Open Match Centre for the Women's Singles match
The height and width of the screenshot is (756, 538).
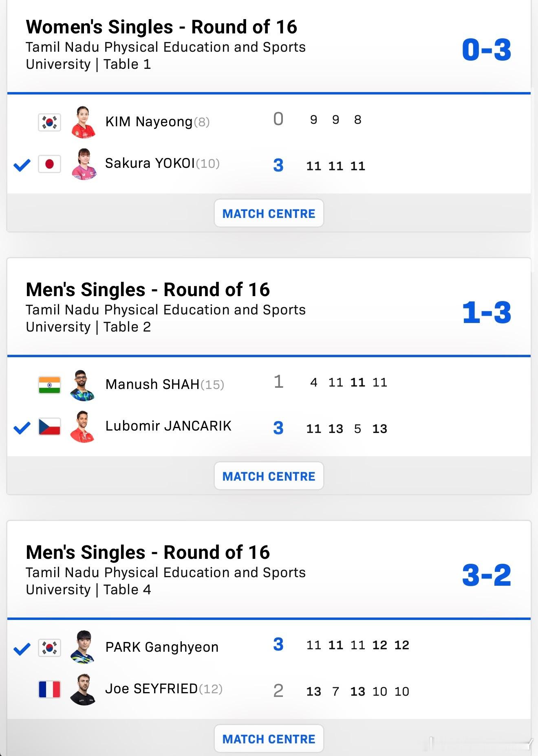269,213
